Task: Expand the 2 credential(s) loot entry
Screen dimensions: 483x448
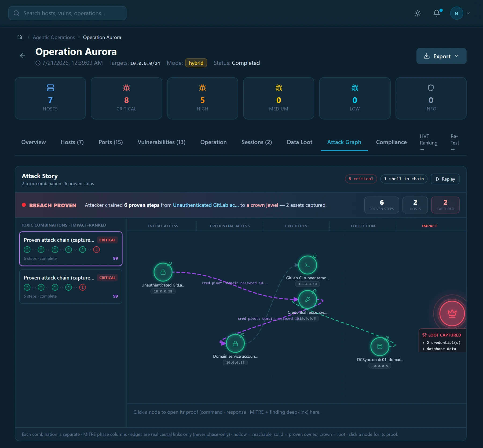Action: tap(441, 343)
